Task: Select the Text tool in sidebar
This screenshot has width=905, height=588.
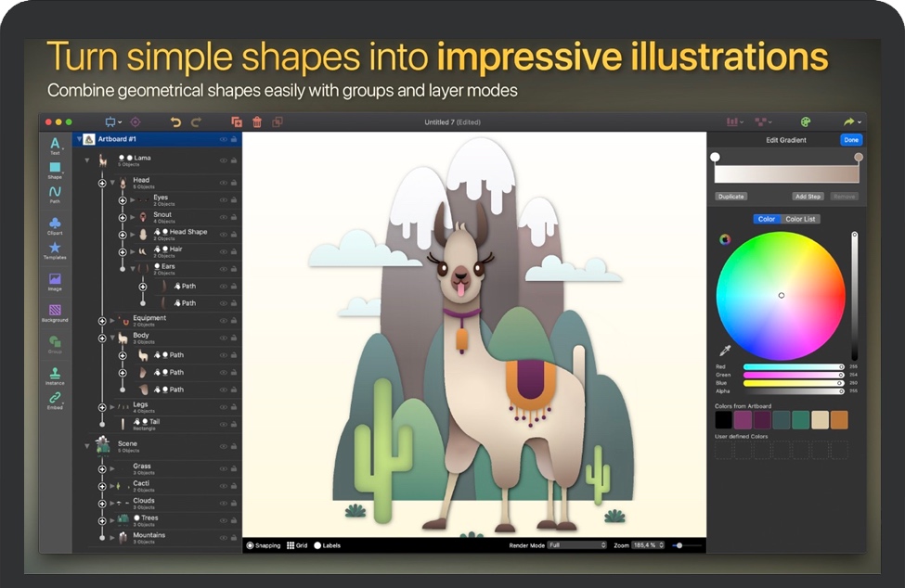Action: 55,145
